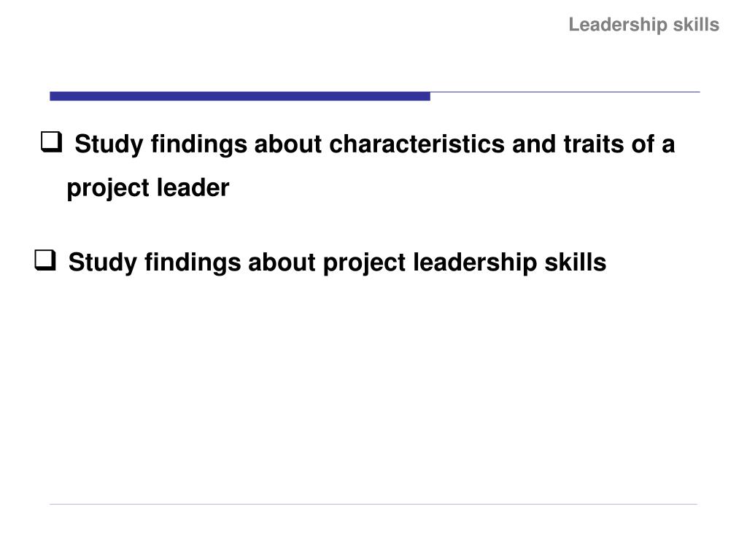
Task: Click 'findings' in the second bullet line
Action: [x=193, y=262]
